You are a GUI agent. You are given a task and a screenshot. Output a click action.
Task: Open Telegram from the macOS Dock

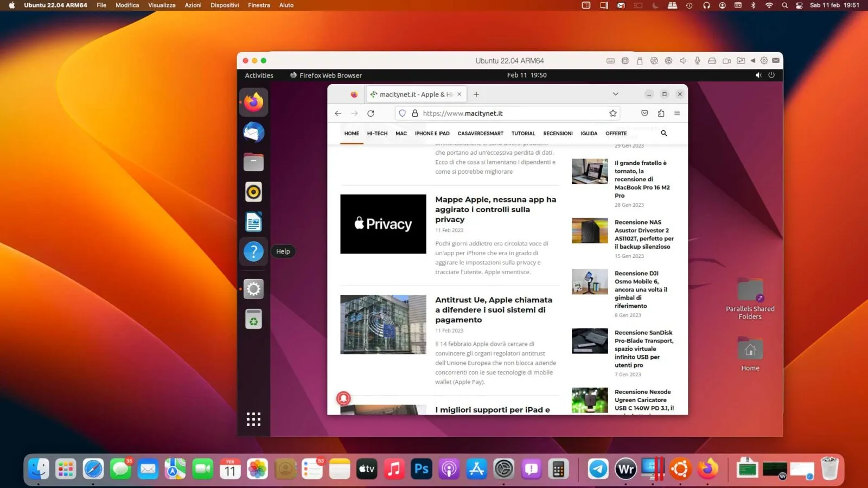coord(598,469)
